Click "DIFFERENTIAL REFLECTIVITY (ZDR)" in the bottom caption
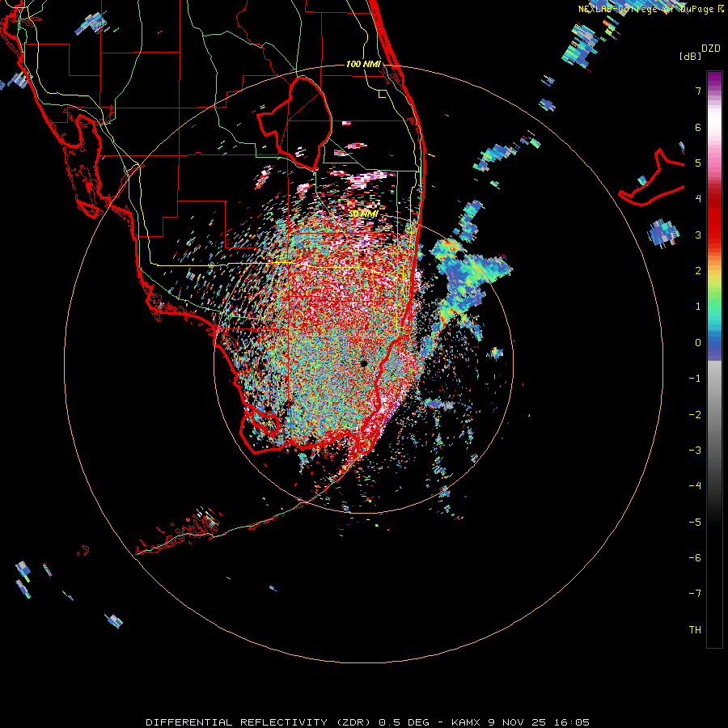The width and height of the screenshot is (728, 728). (260, 722)
